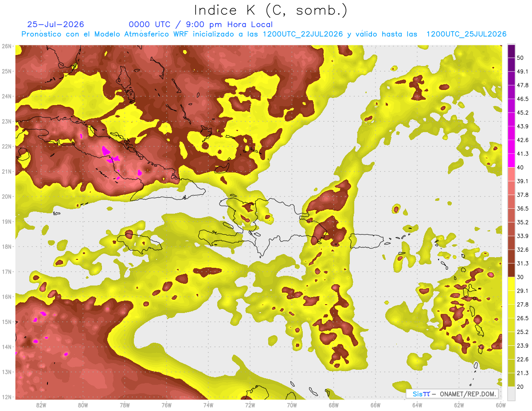Click the latitude axis label "24N"
The image size is (532, 411).
click(x=7, y=96)
